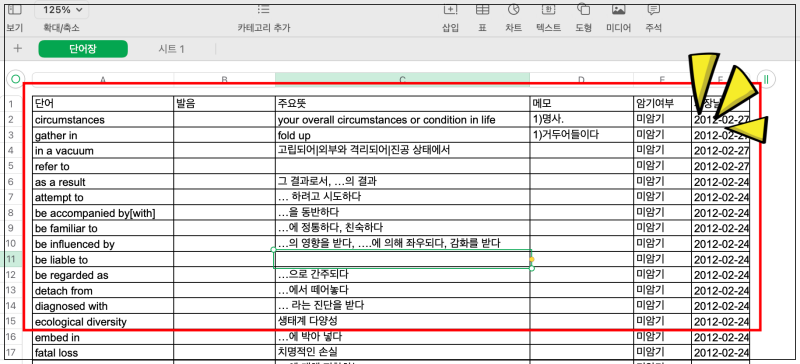Open the Chart (차트) toolbar icon
Viewport: 800px width, 364px height.
(513, 10)
